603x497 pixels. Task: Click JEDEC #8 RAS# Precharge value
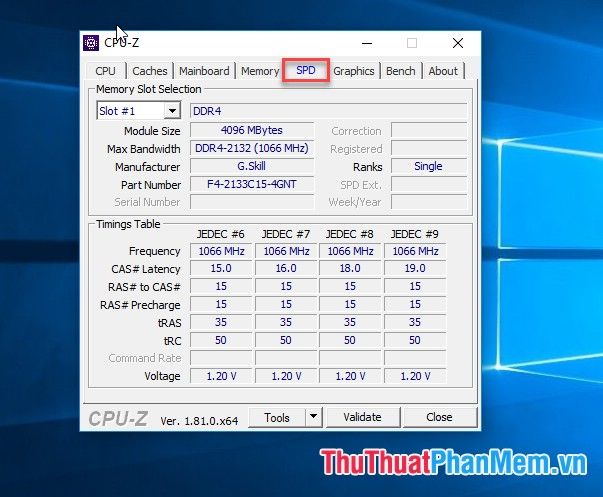click(350, 305)
